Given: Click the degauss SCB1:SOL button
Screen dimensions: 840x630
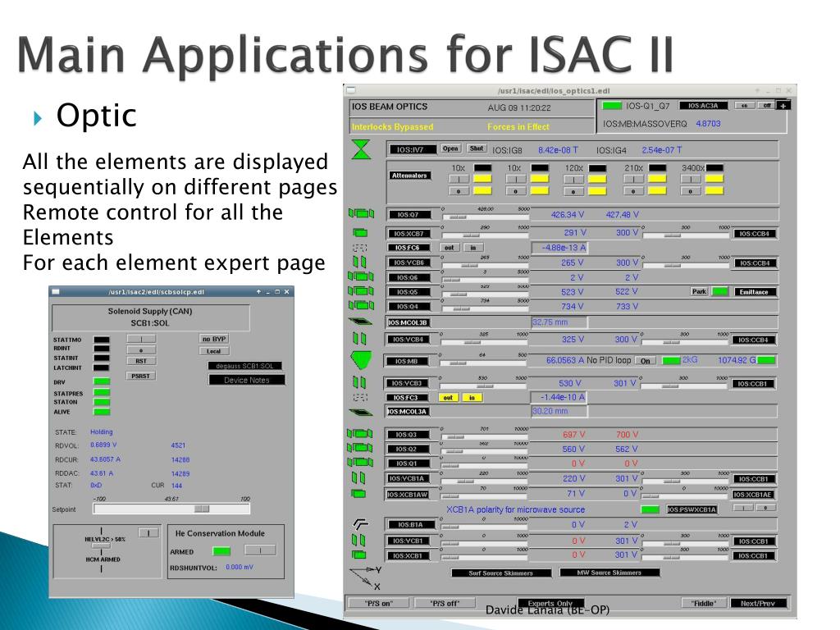Looking at the screenshot, I should point(244,366).
